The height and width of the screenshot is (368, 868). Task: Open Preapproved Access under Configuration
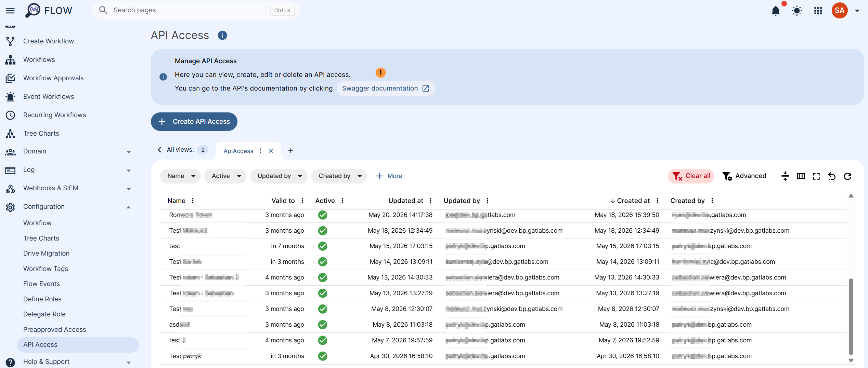(54, 330)
